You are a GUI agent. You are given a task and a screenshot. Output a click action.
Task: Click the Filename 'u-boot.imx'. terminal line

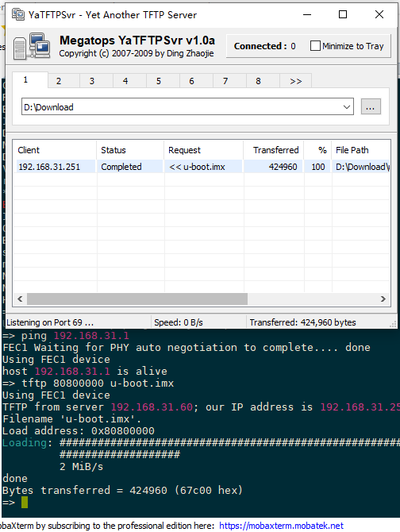tap(71, 419)
